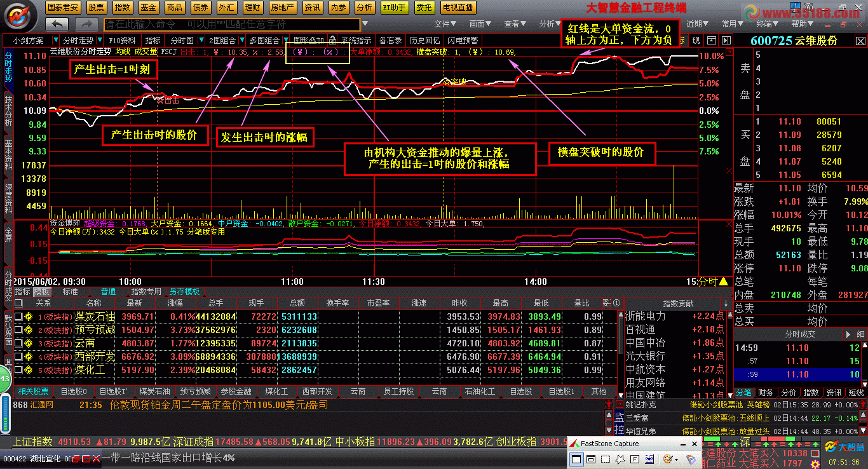Go forward with the right arrow button
This screenshot has width=868, height=469.
[x=86, y=24]
